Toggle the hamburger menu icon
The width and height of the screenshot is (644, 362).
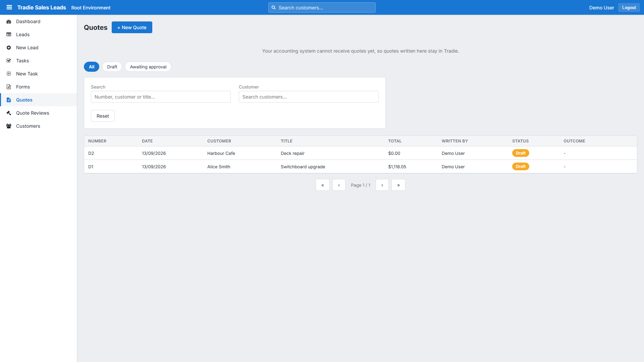click(9, 7)
